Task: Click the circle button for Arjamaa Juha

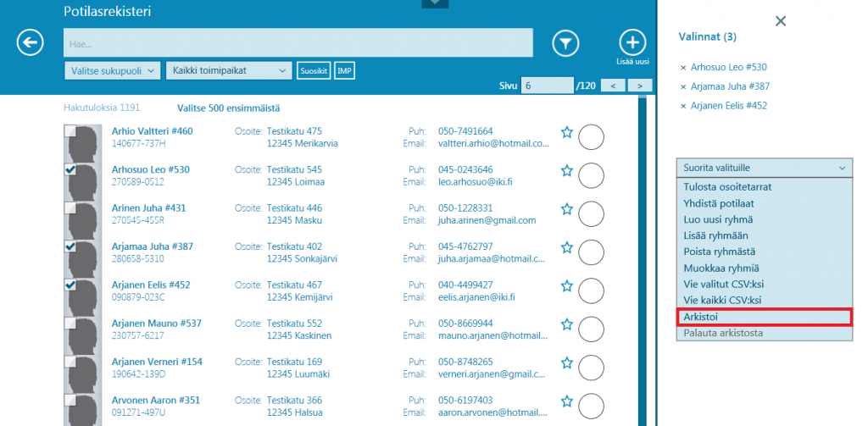Action: click(x=591, y=252)
